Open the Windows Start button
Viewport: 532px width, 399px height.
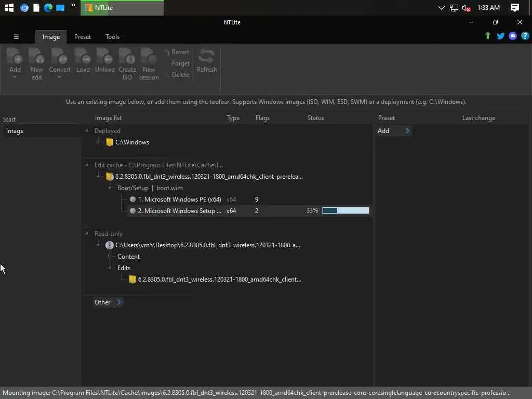point(9,8)
